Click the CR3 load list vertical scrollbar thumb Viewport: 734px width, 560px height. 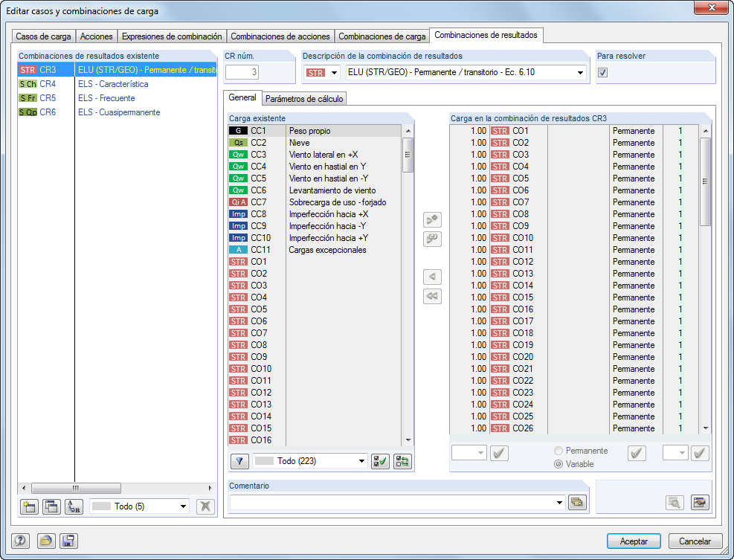(706, 181)
